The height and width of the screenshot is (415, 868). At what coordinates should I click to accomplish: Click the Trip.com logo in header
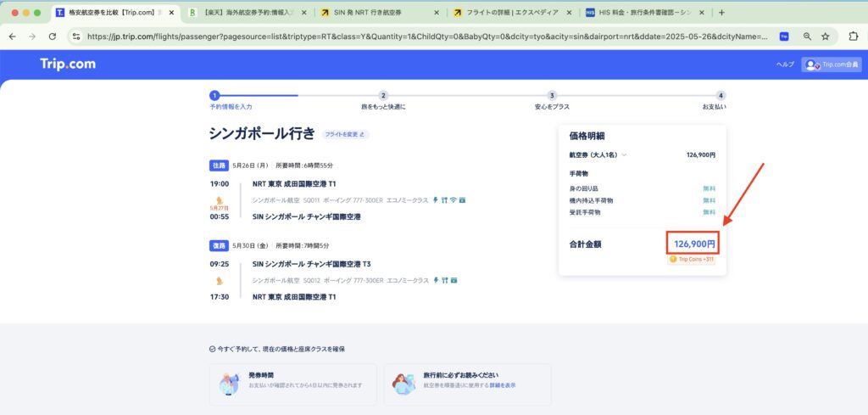(68, 64)
